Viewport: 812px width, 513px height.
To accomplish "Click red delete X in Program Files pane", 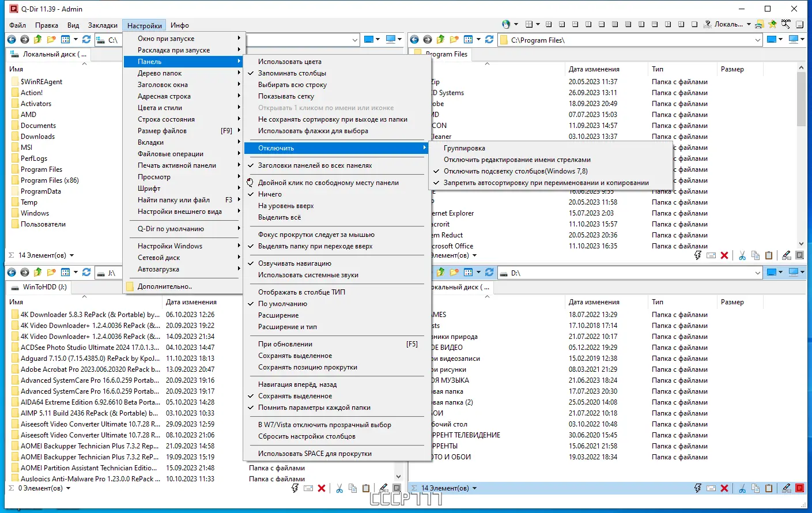I will click(x=724, y=255).
